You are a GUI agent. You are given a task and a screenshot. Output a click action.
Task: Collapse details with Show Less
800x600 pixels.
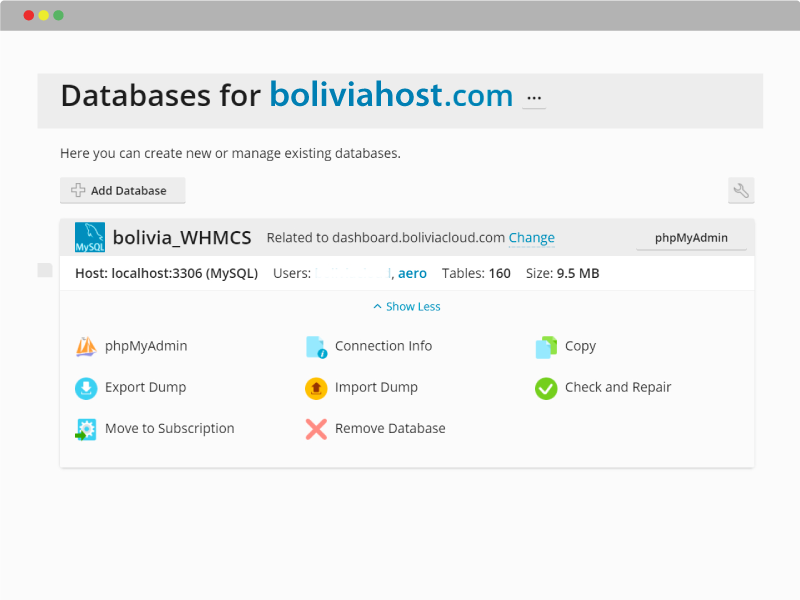[407, 307]
